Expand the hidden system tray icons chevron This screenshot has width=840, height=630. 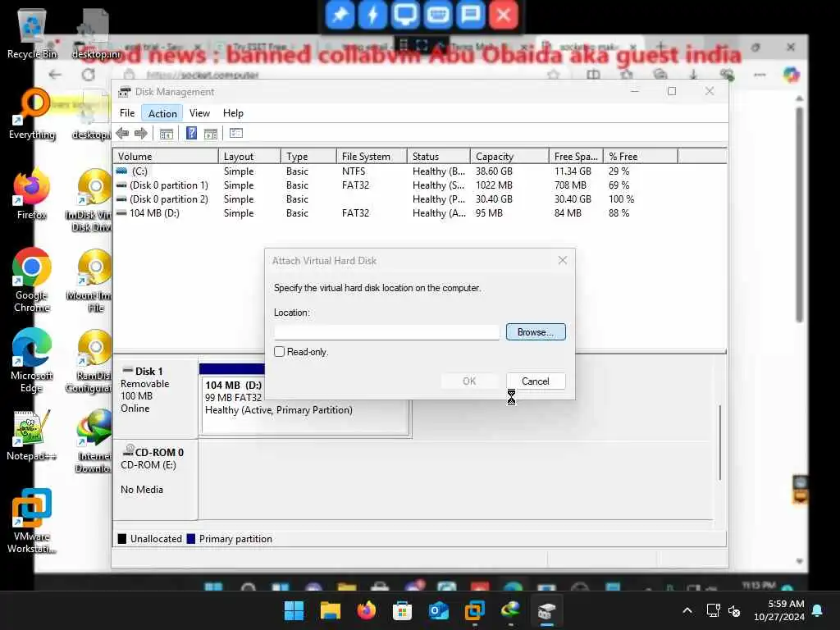(687, 610)
